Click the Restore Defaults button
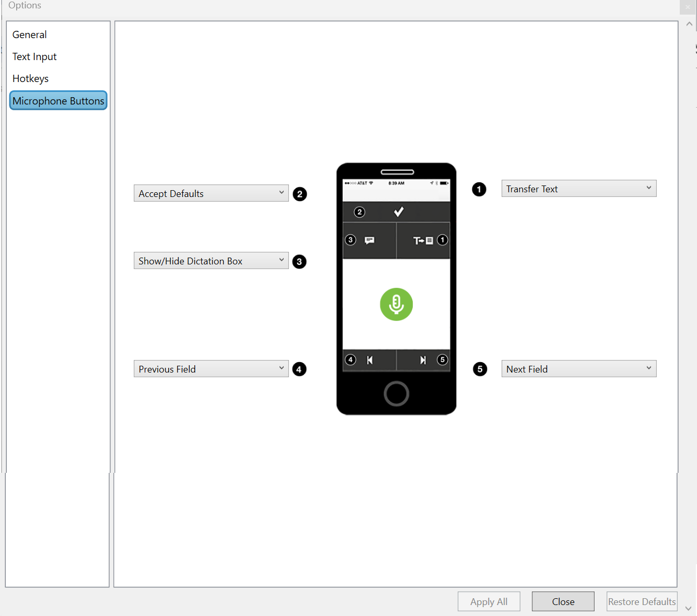 coord(642,601)
